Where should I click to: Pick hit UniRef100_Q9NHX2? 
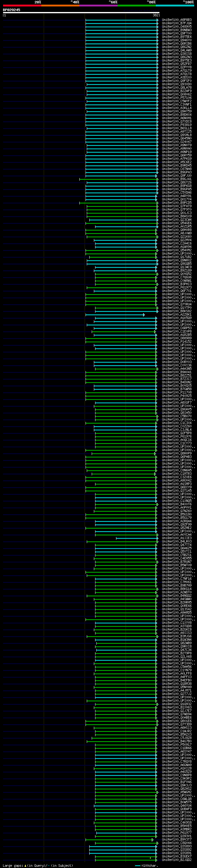[x=177, y=260]
